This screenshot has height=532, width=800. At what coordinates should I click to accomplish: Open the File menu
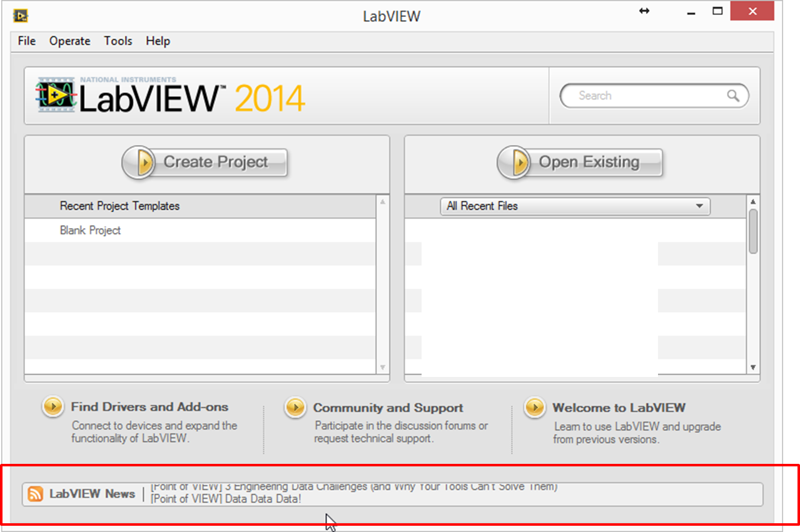click(x=27, y=41)
